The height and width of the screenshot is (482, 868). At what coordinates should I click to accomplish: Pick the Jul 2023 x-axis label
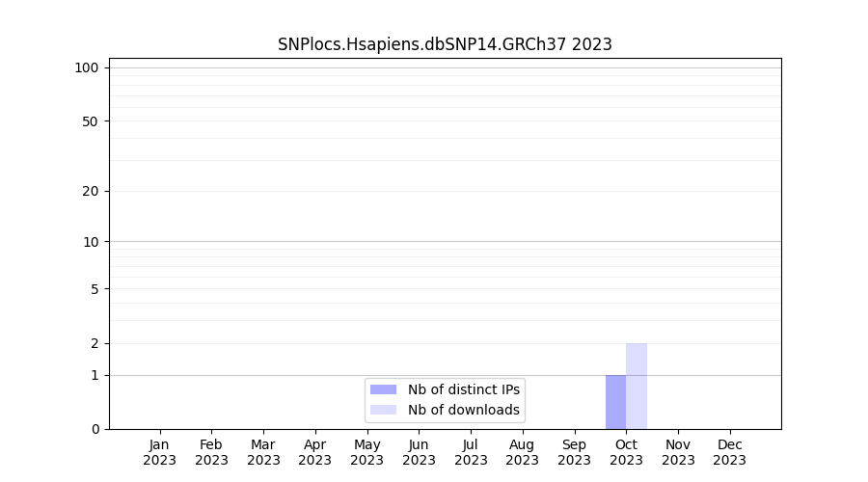click(x=471, y=452)
